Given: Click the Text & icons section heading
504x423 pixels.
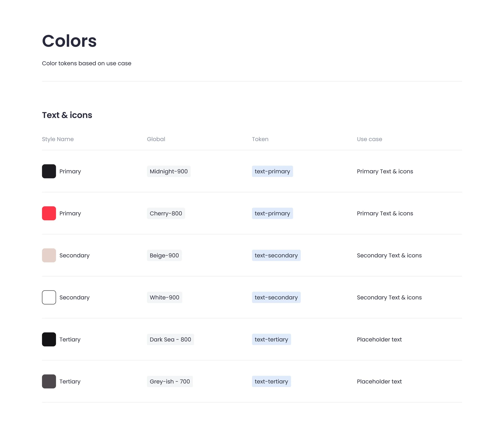Looking at the screenshot, I should point(67,115).
